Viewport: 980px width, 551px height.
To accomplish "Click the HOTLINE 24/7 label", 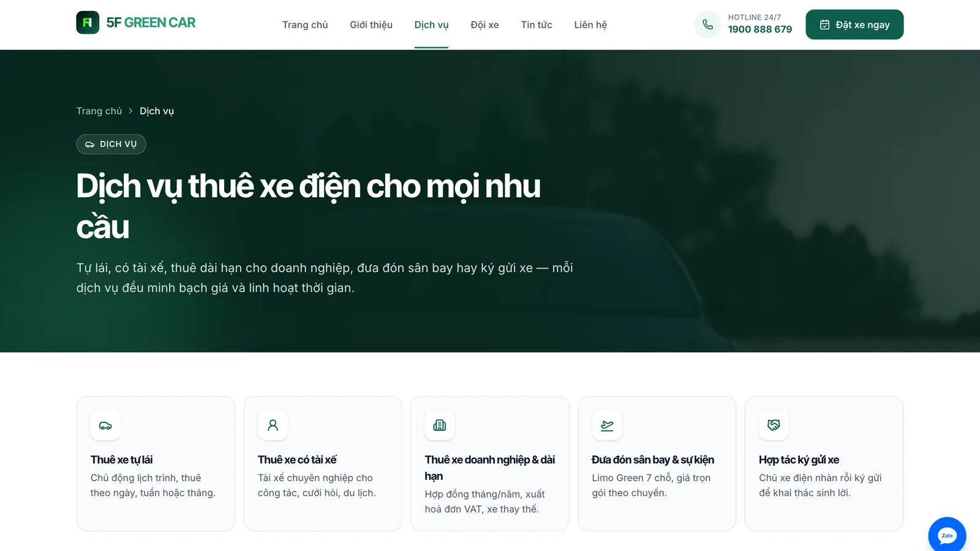I will [754, 17].
